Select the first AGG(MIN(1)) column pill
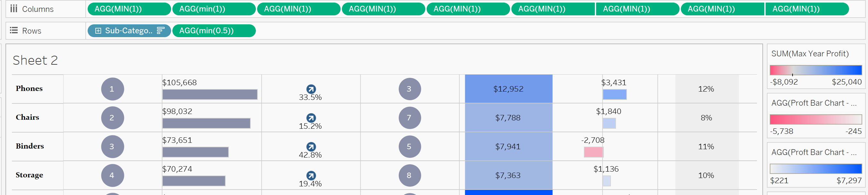Screen dimensions: 868x195 click(x=129, y=9)
